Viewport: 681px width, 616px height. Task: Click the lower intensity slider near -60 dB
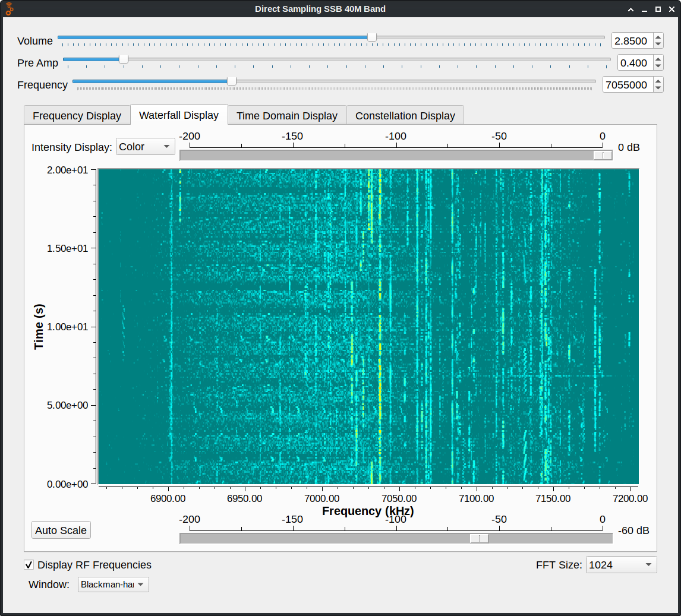(479, 538)
